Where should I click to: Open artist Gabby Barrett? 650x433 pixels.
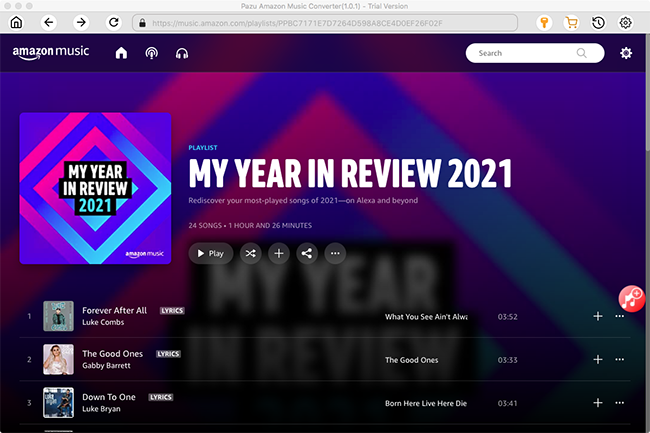tap(106, 365)
